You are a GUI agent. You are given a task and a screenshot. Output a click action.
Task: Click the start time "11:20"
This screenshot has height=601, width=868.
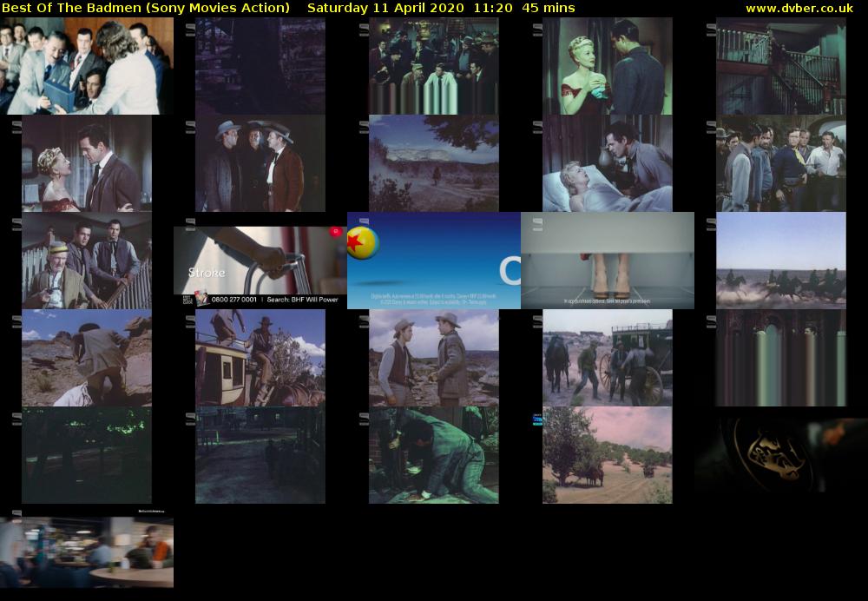pos(493,8)
